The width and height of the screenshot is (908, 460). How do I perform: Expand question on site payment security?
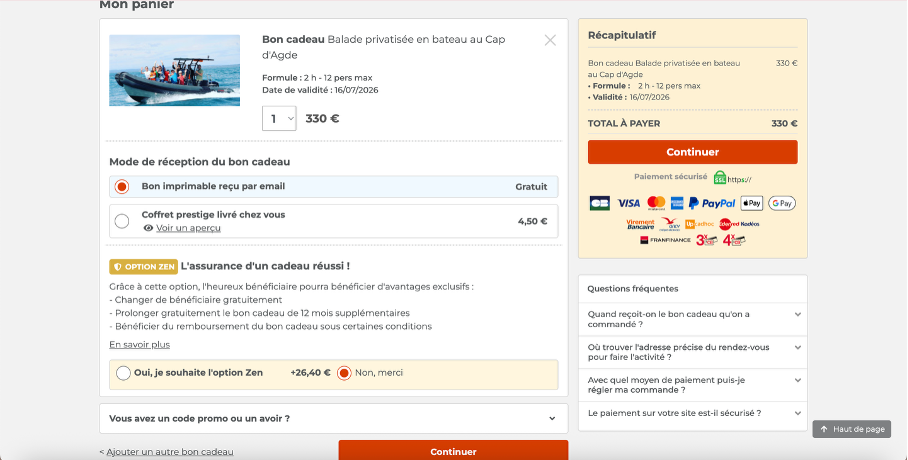tap(693, 413)
